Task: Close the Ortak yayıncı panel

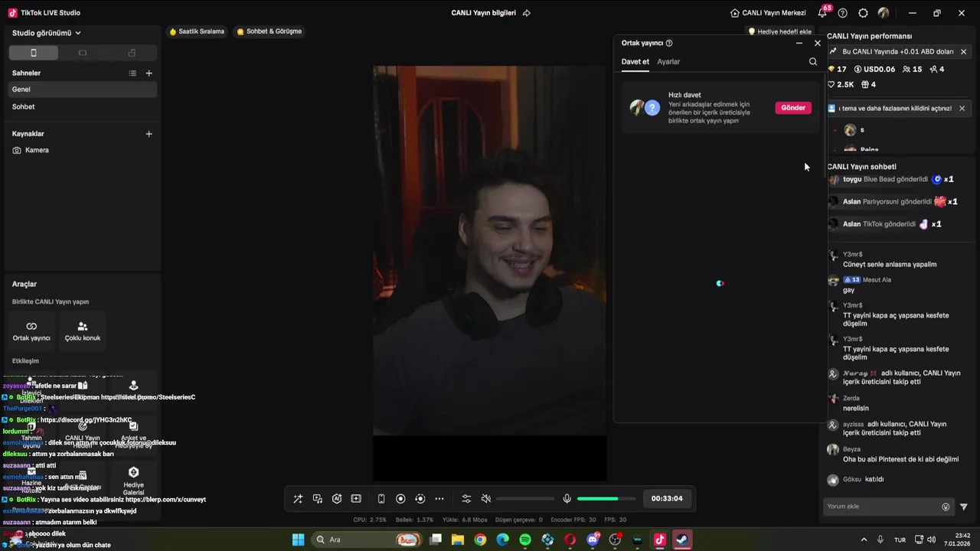Action: click(x=818, y=44)
